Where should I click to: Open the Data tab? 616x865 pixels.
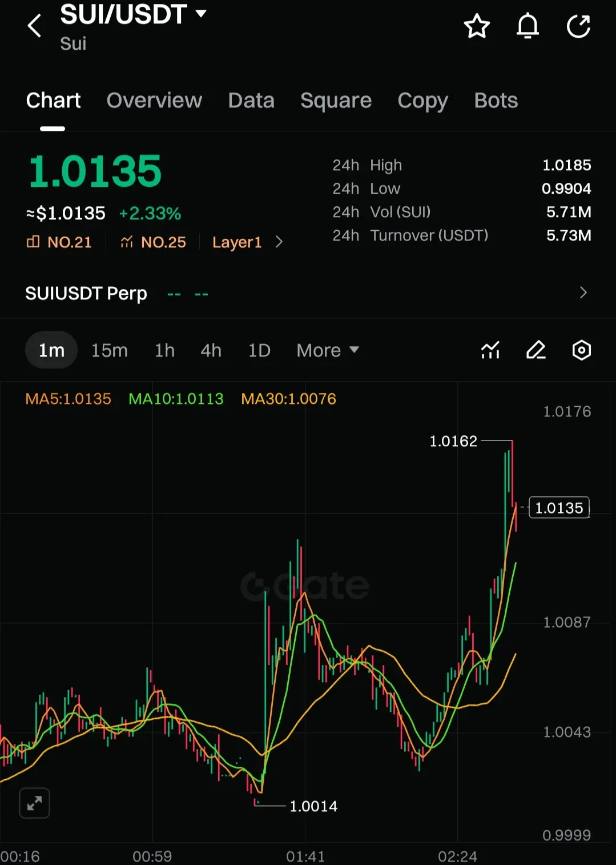tap(251, 101)
